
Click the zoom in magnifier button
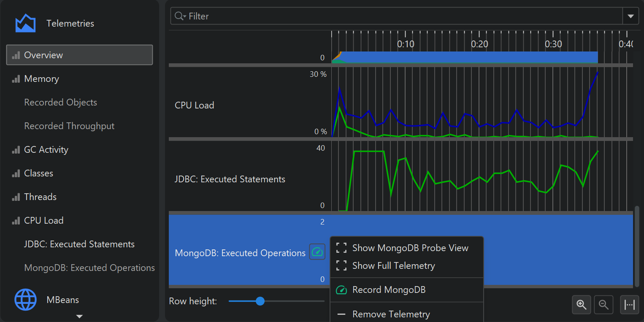(582, 304)
